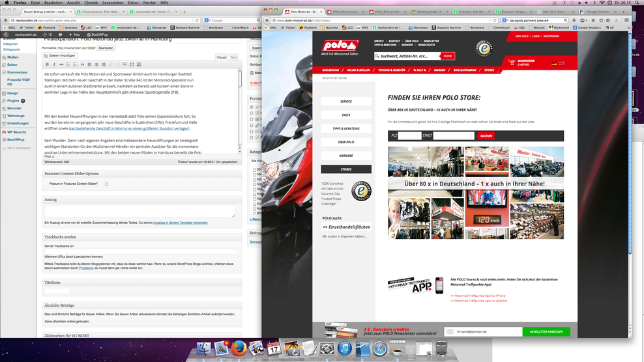
Task: Collapse menu via Menü einklappen
Action: coord(16,148)
